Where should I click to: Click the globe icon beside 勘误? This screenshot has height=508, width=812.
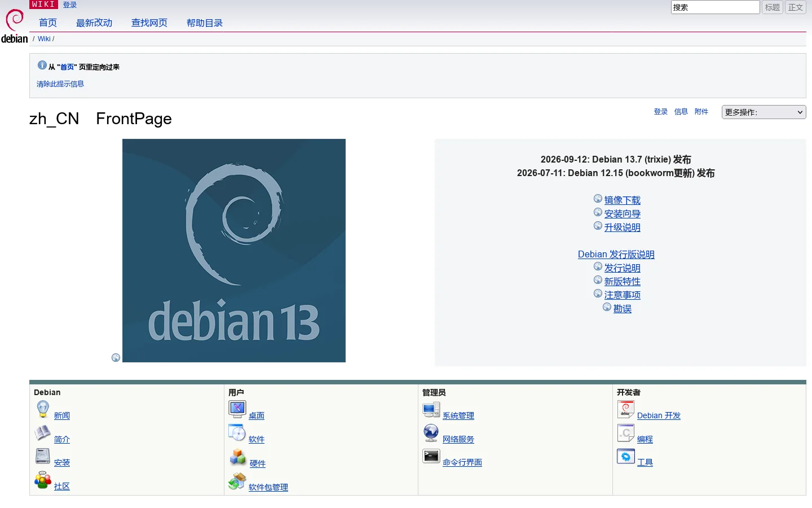point(607,307)
